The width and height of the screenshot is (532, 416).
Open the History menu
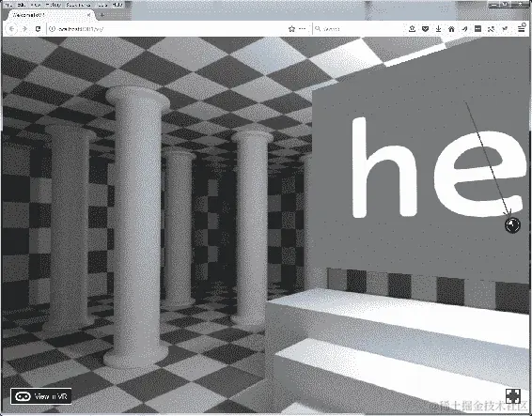(53, 5)
